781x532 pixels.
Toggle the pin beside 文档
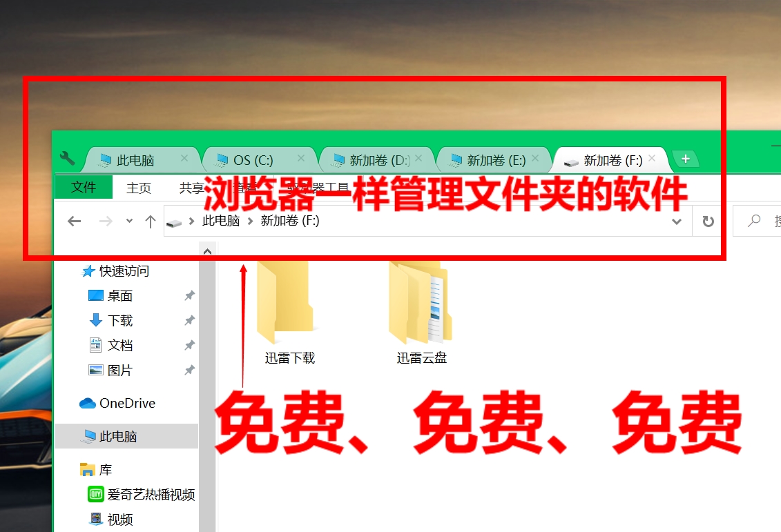tap(189, 345)
